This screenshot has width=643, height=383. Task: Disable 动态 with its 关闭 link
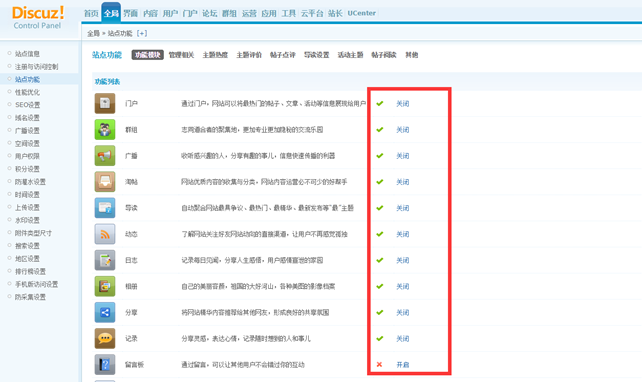(x=403, y=234)
